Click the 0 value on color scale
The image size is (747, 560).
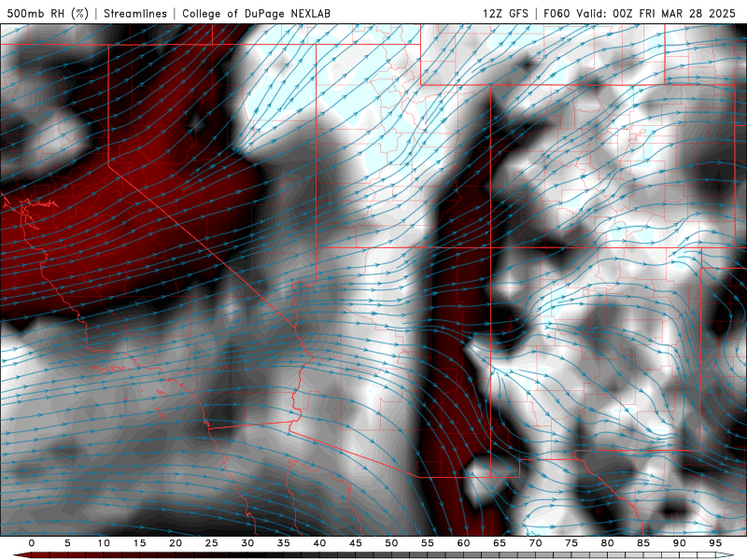[32, 543]
